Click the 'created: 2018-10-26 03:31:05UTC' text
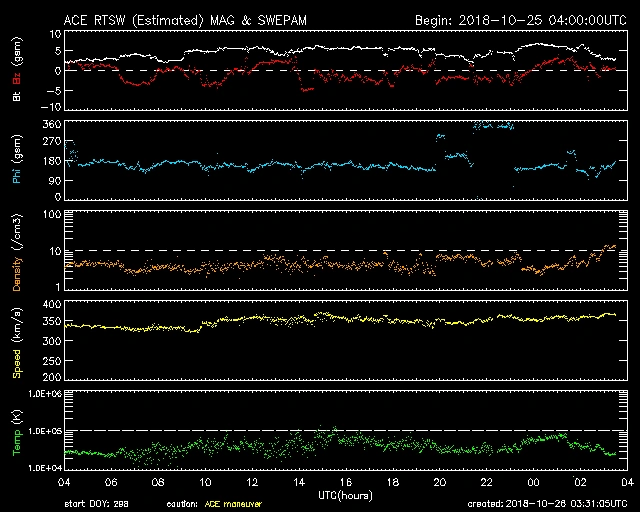Viewport: 640px width, 512px height. pos(547,504)
